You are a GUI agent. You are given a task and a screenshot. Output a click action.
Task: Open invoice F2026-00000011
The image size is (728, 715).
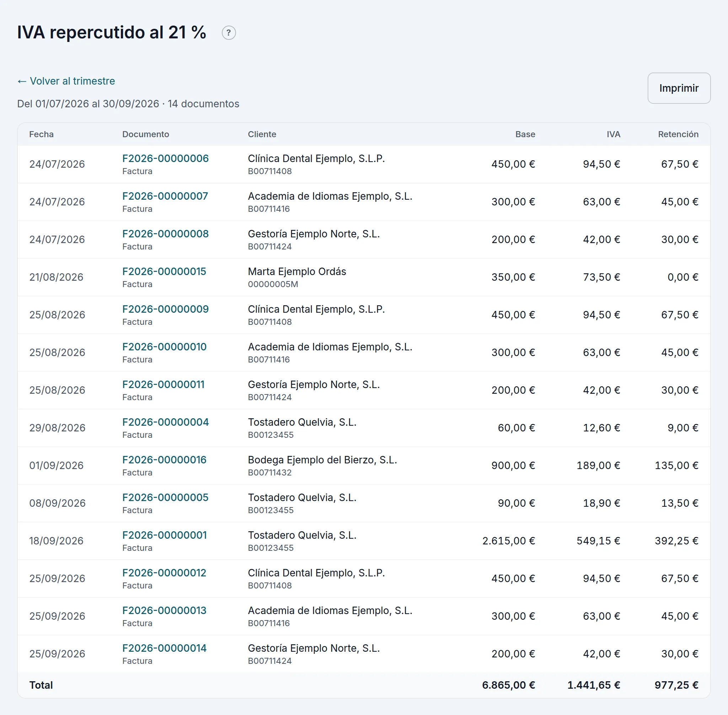pyautogui.click(x=164, y=385)
